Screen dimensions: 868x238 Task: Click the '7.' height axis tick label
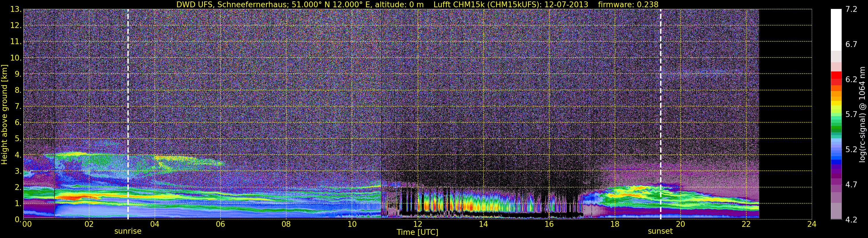point(18,107)
